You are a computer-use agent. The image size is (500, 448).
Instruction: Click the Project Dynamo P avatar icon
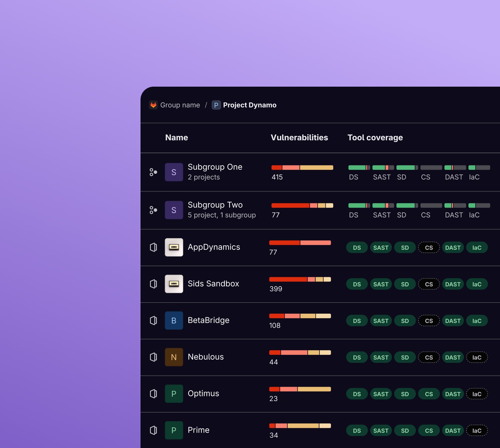(216, 105)
